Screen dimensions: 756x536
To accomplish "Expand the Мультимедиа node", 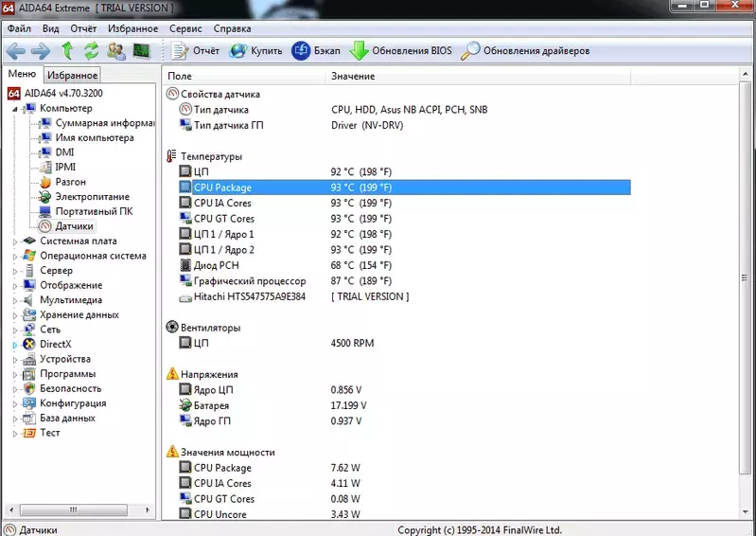I will tap(14, 300).
